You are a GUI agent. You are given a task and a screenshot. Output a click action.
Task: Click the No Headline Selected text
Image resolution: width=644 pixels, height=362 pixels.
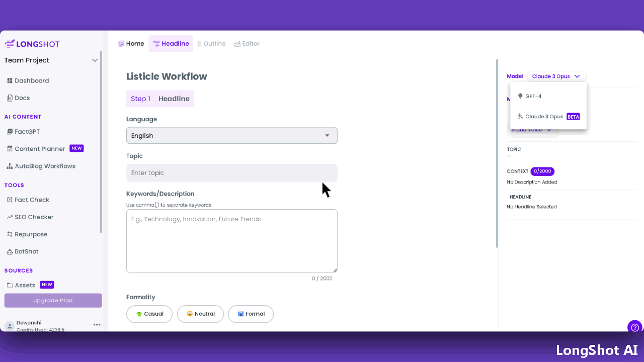pyautogui.click(x=532, y=207)
